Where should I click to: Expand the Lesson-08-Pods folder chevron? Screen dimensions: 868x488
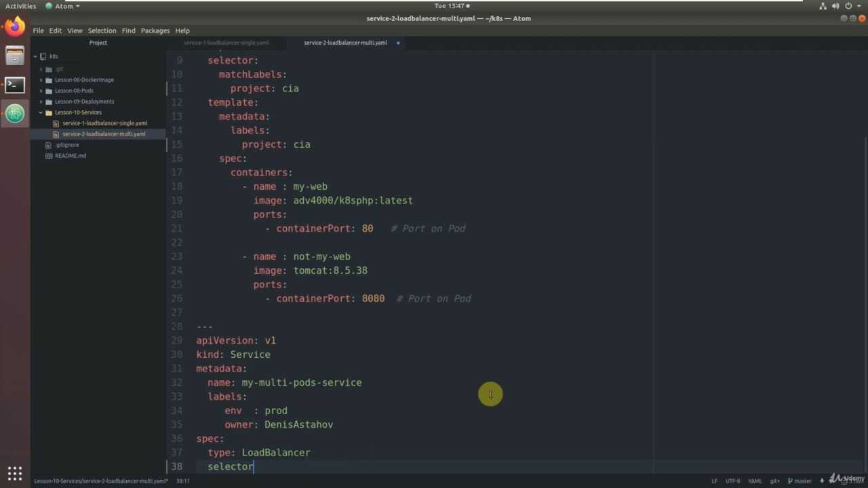(x=41, y=91)
